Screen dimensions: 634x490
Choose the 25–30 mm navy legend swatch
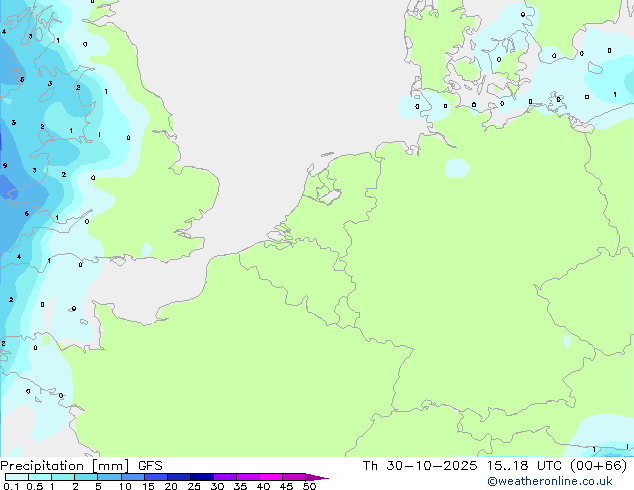[x=201, y=477]
